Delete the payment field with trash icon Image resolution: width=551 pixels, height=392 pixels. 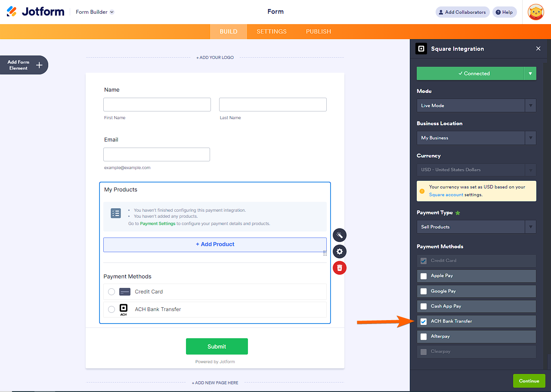340,268
